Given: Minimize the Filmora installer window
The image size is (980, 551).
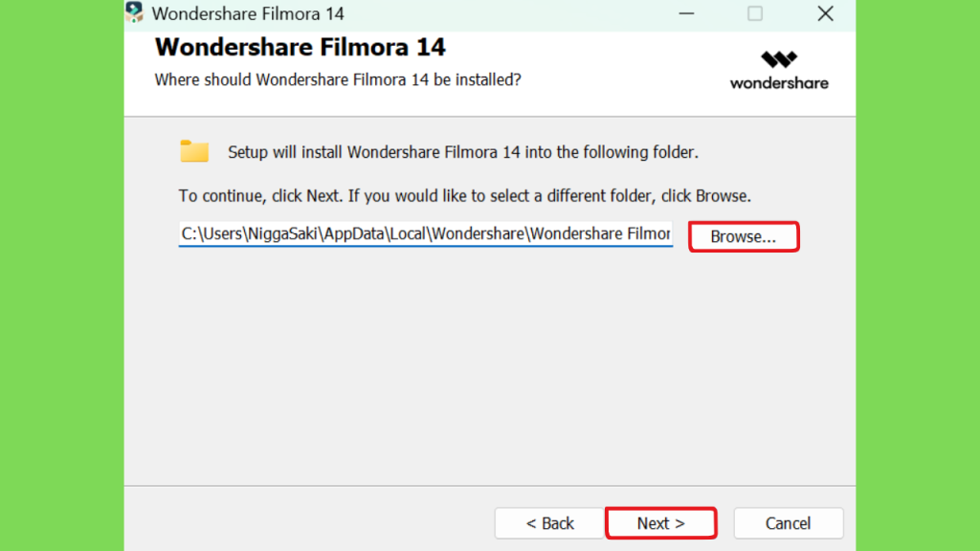Looking at the screenshot, I should pyautogui.click(x=686, y=13).
